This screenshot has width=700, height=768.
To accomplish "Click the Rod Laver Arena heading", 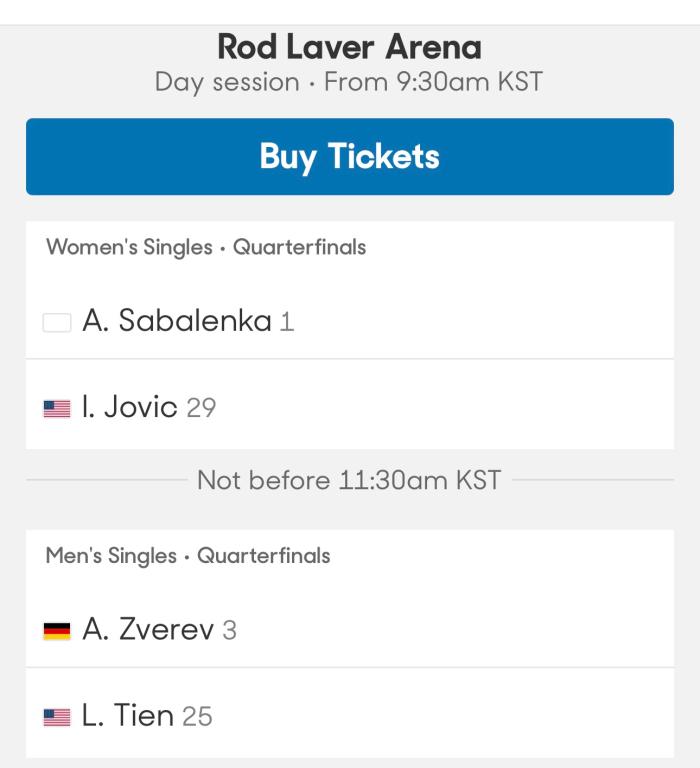I will click(349, 46).
